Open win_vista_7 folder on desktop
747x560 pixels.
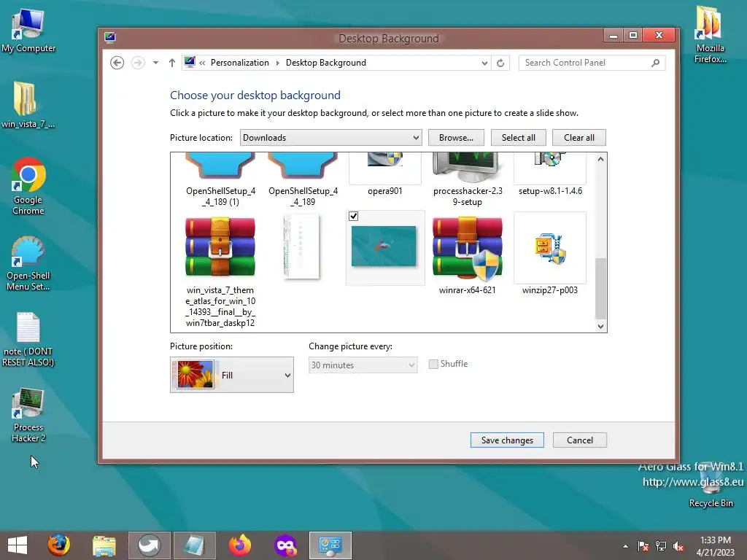27,105
